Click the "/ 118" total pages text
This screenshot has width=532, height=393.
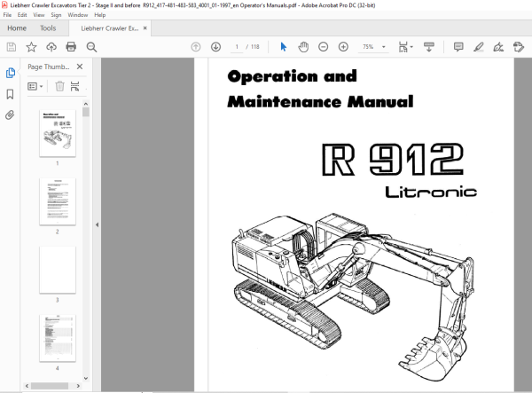click(x=253, y=47)
